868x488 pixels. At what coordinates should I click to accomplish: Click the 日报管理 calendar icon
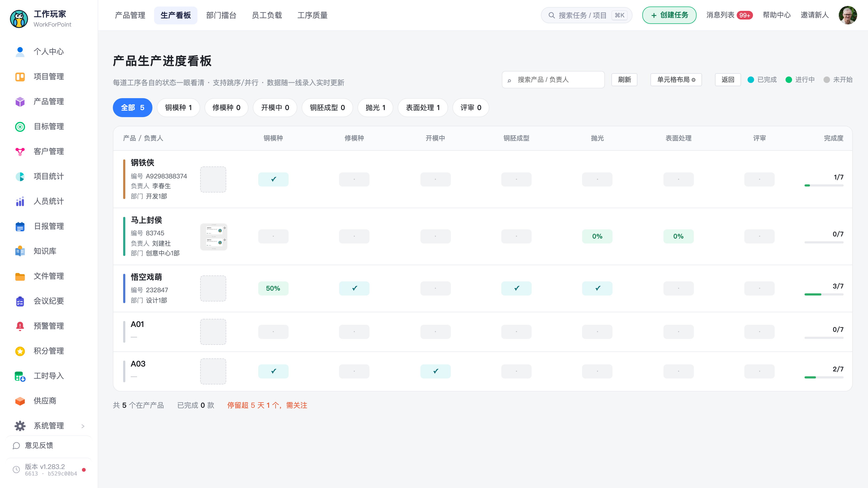coord(20,226)
